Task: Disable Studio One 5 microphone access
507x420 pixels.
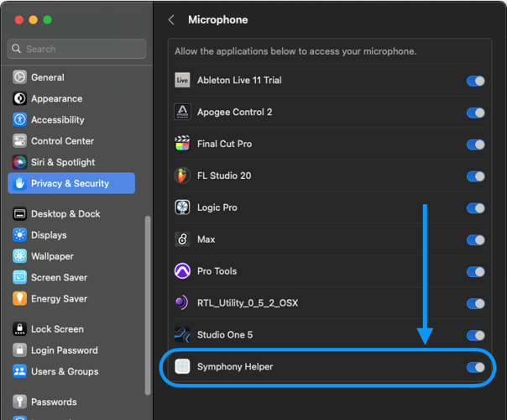Action: click(476, 335)
